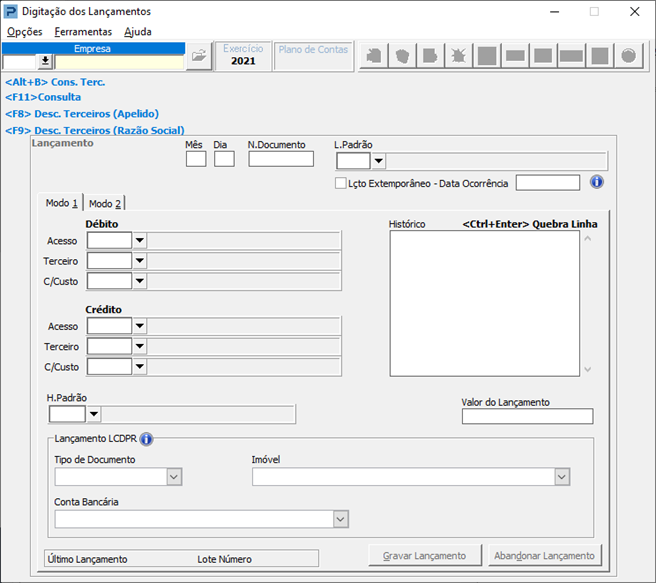Click the Valor do Lançamento field
The height and width of the screenshot is (583, 656).
pos(527,417)
